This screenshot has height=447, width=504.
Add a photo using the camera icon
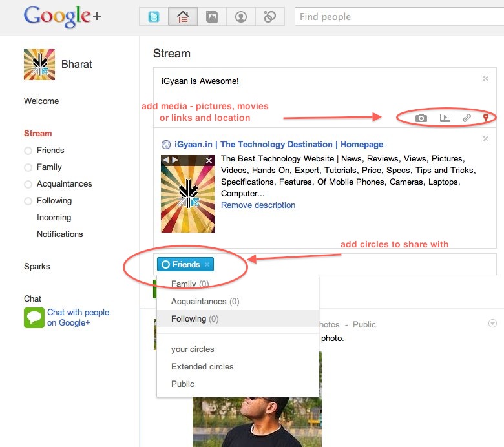421,118
